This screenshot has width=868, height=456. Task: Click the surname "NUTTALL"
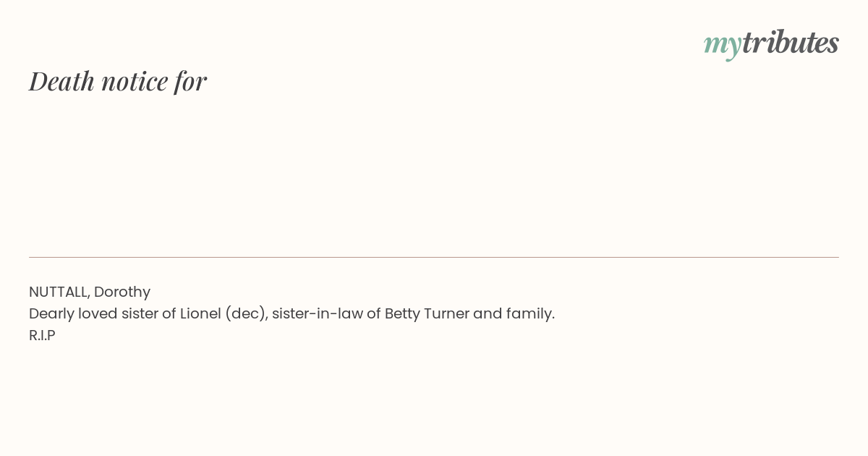tap(59, 292)
